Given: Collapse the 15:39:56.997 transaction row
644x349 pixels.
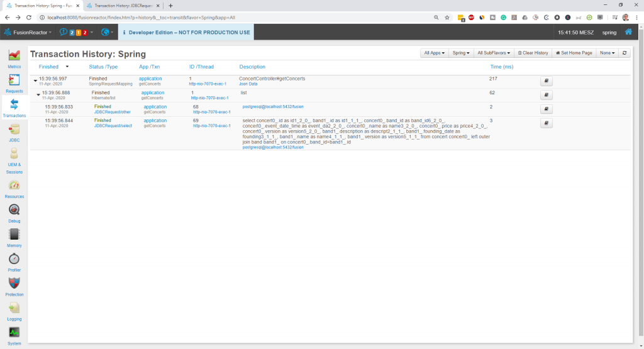Looking at the screenshot, I should 35,80.
